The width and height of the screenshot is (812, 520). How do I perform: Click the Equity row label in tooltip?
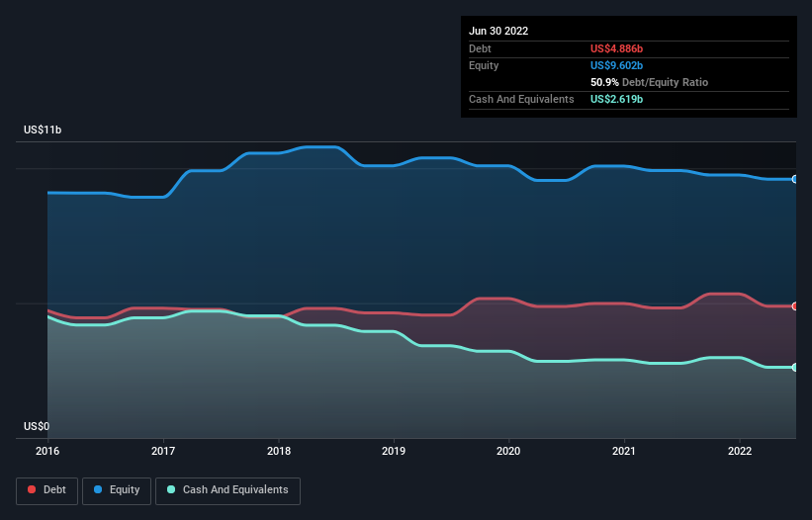coord(484,65)
